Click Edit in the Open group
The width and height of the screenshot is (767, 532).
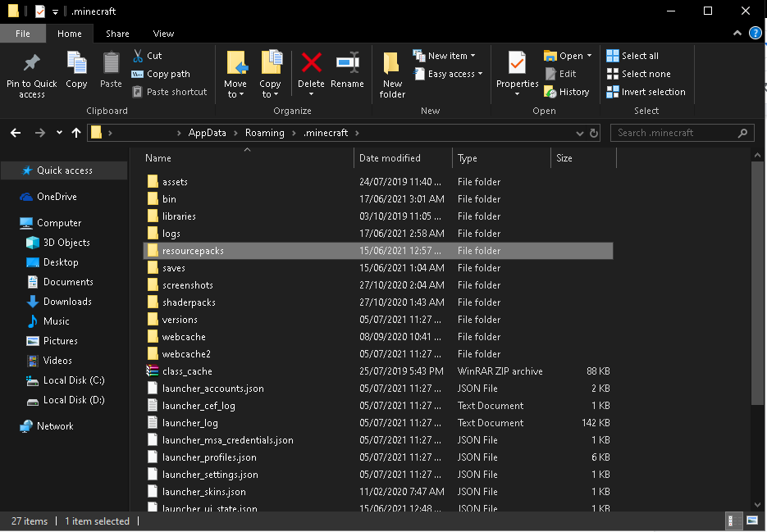point(560,74)
